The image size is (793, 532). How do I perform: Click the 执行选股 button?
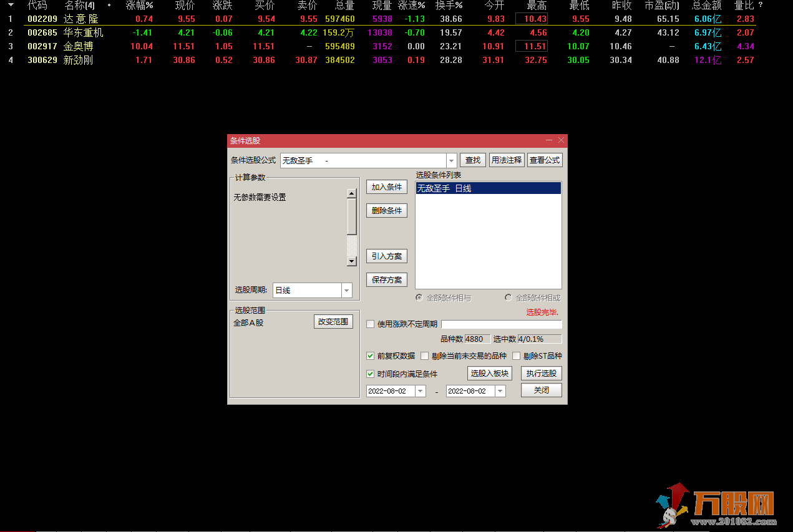(542, 373)
